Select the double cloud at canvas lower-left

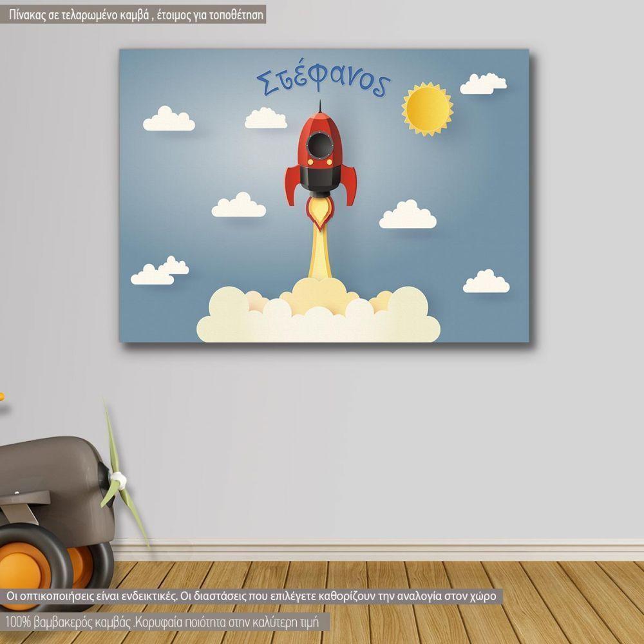pyautogui.click(x=160, y=271)
